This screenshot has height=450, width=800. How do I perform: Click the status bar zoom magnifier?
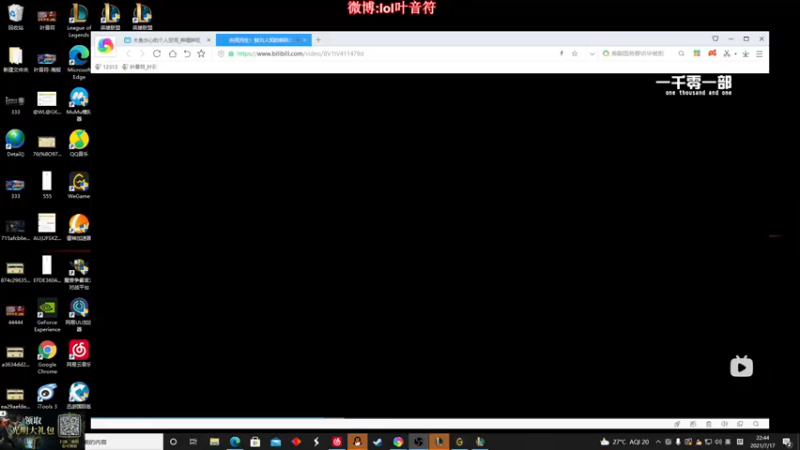click(756, 424)
